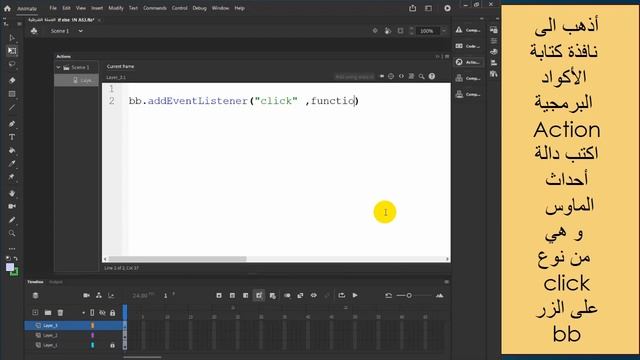
Task: Toggle the onion skin button
Action: [x=287, y=295]
